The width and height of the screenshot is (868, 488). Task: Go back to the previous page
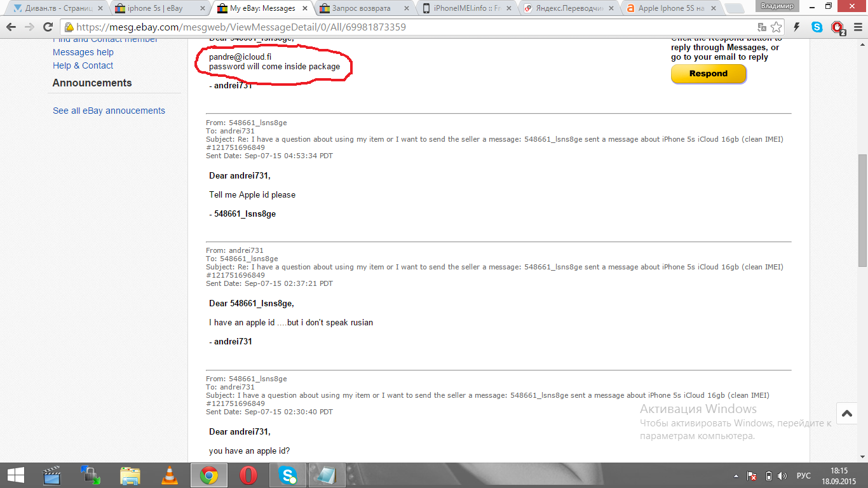[11, 27]
